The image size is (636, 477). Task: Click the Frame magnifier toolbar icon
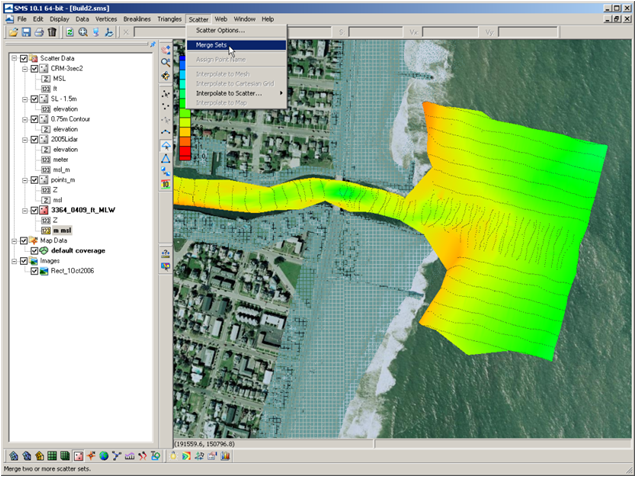83,32
